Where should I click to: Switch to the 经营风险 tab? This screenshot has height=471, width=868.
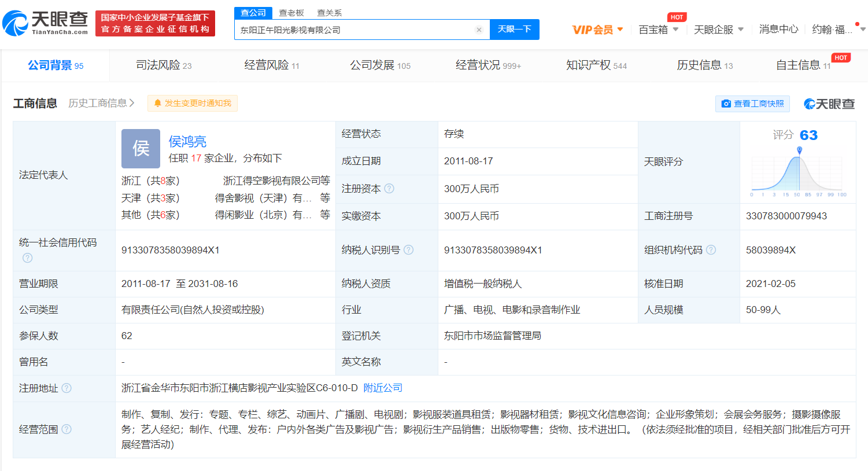point(272,65)
